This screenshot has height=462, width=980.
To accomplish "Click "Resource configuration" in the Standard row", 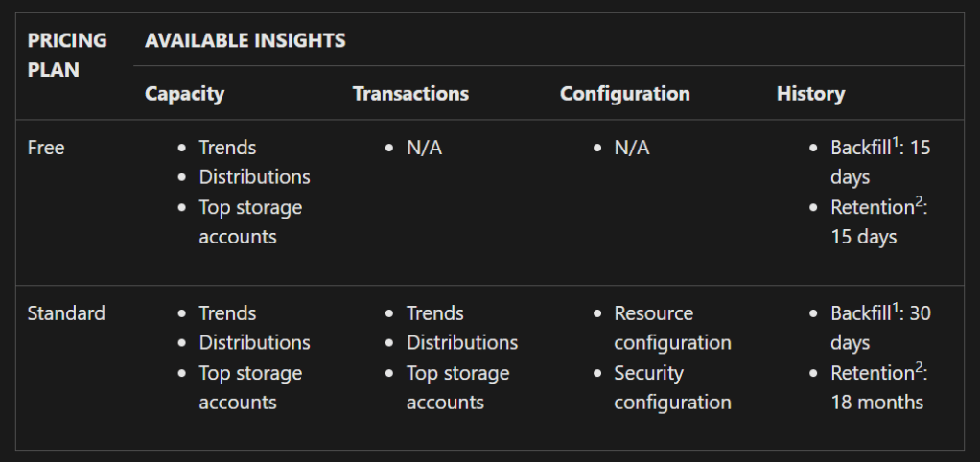I will (672, 328).
